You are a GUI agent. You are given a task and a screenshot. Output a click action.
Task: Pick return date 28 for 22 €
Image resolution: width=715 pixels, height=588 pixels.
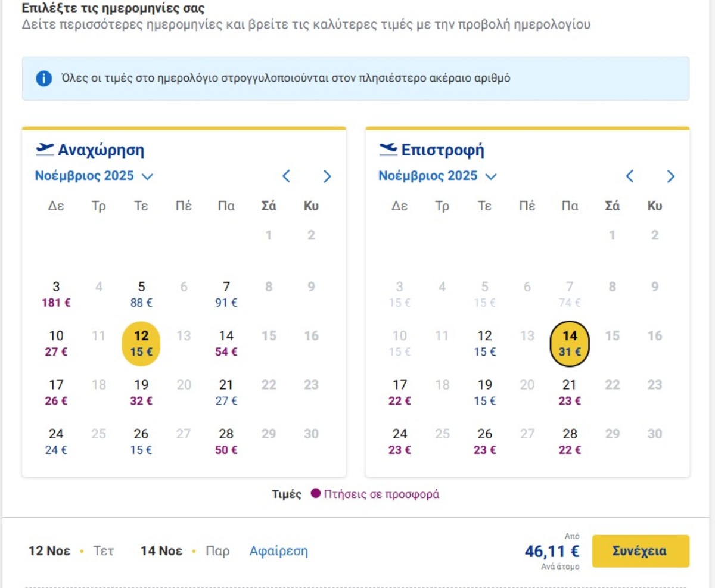(570, 441)
